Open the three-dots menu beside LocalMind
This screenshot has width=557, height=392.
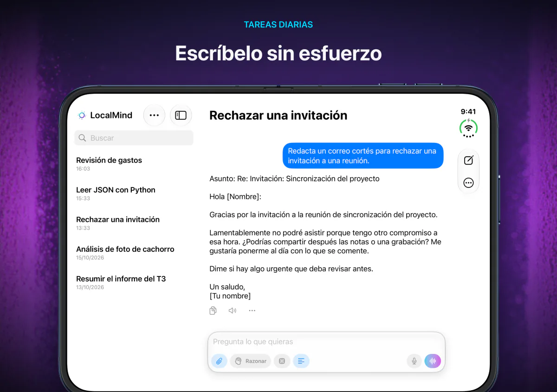pos(155,116)
